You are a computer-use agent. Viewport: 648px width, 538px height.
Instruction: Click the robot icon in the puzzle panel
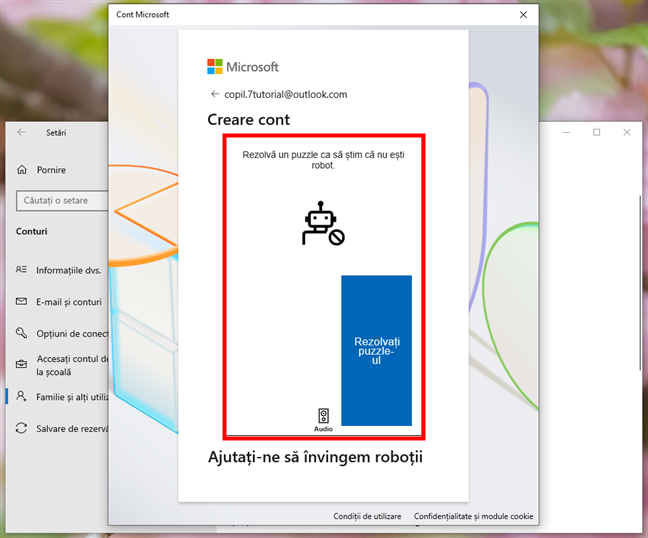(x=322, y=225)
